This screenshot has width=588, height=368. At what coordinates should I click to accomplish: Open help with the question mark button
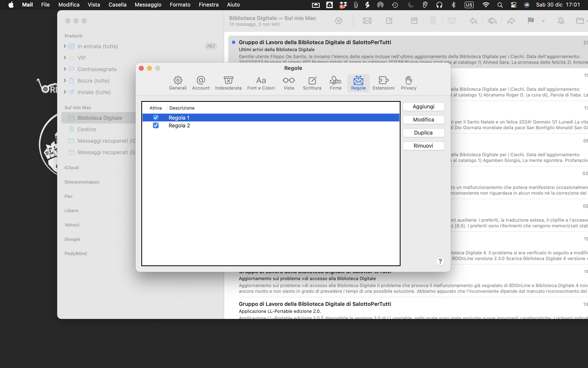click(x=440, y=261)
